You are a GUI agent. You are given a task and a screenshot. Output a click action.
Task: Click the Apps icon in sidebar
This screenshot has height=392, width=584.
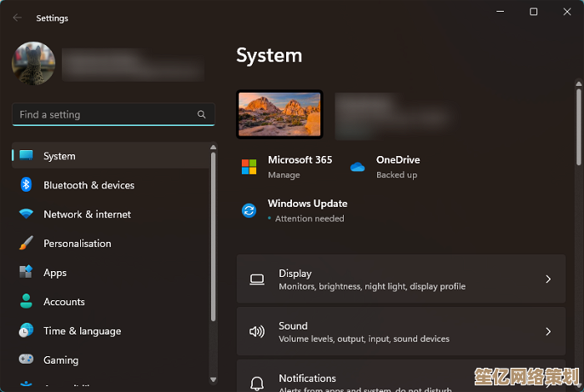(x=26, y=273)
